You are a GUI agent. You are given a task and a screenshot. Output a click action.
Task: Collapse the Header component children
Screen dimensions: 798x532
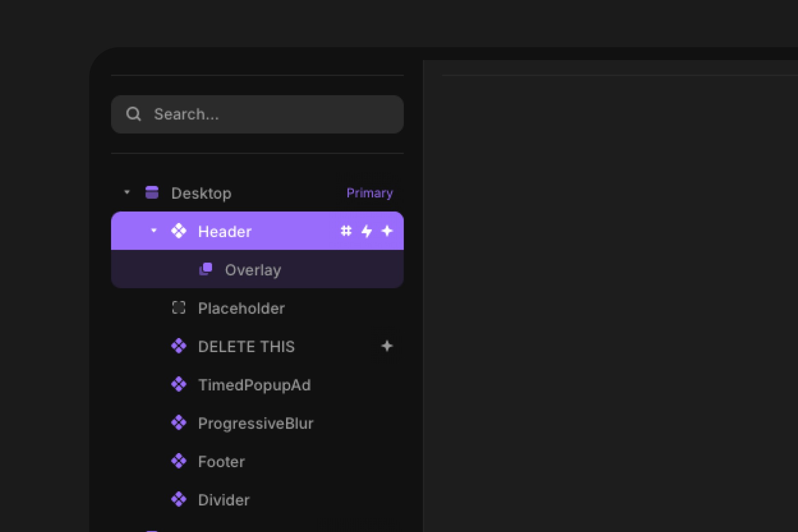[x=153, y=231]
